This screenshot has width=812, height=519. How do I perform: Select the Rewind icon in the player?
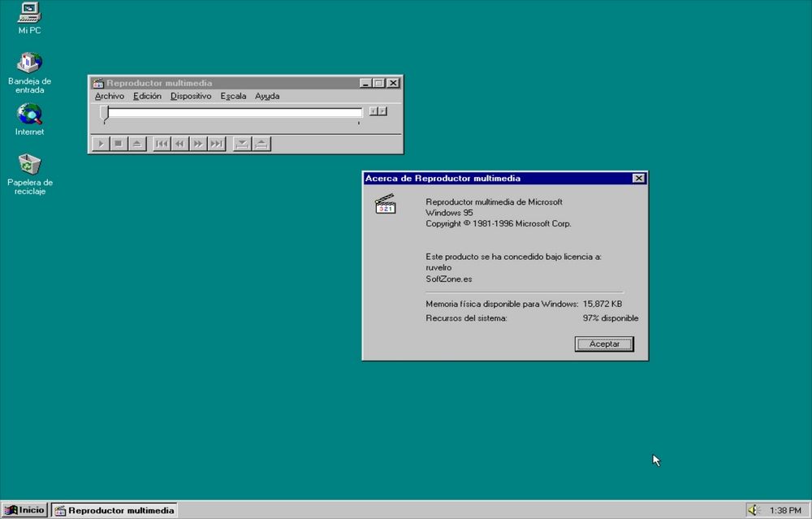180,144
